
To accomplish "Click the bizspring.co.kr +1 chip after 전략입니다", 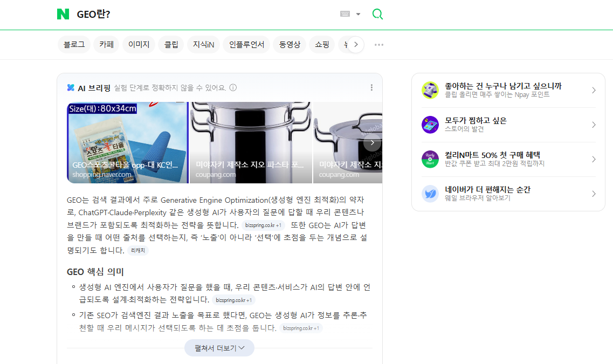I will click(x=233, y=300).
